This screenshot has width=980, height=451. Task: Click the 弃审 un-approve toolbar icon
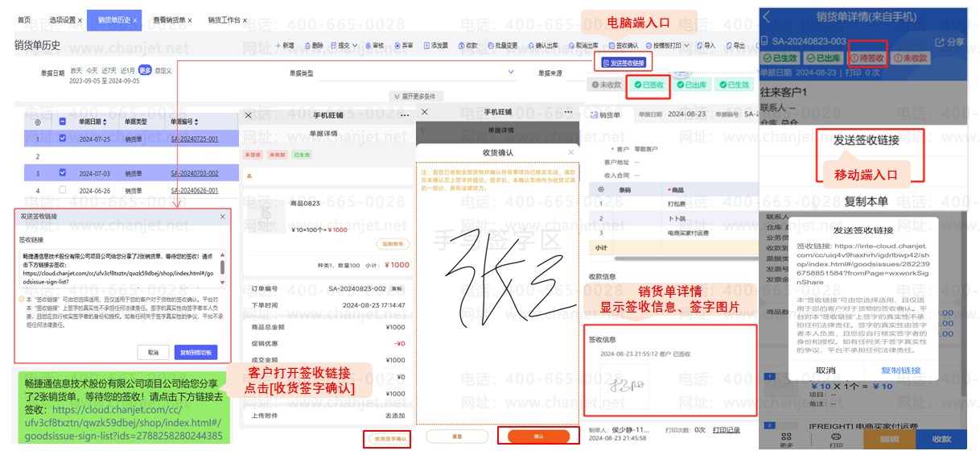397,46
